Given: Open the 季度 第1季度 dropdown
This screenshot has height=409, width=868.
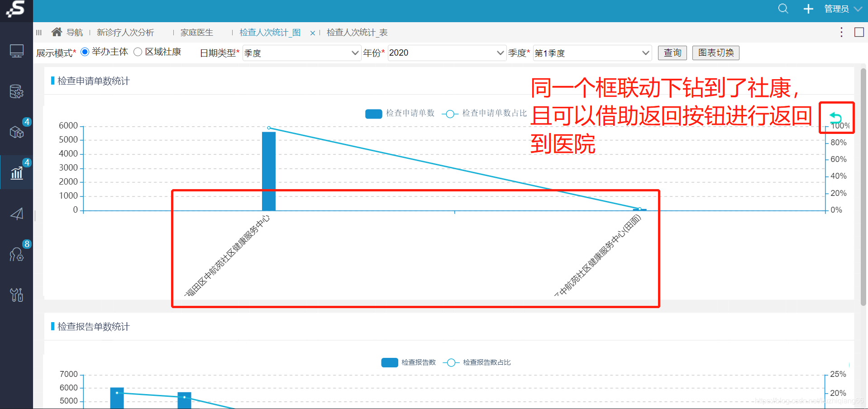Looking at the screenshot, I should pyautogui.click(x=592, y=53).
